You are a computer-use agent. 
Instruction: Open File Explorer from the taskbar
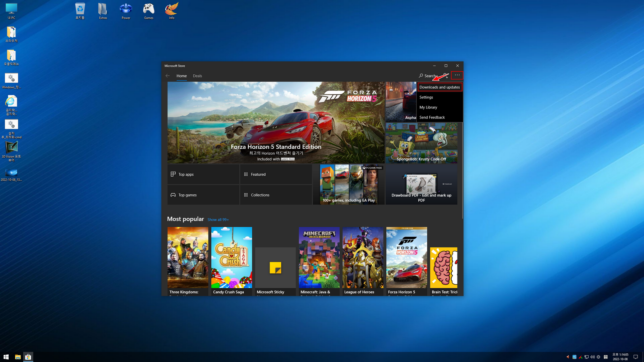click(18, 357)
